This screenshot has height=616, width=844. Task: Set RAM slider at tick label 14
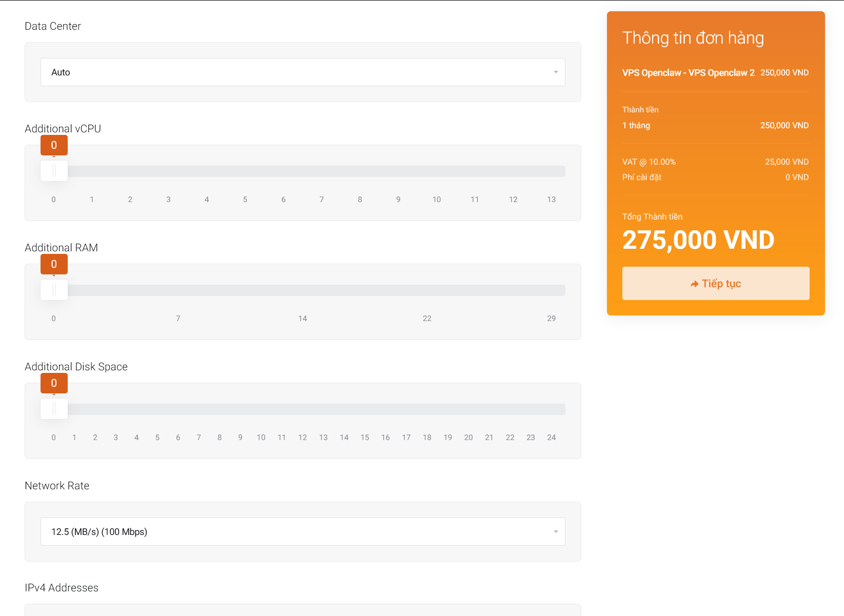coord(303,319)
